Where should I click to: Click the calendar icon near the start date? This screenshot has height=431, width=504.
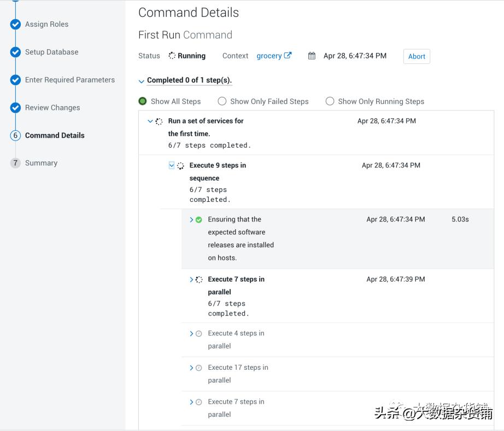(312, 56)
